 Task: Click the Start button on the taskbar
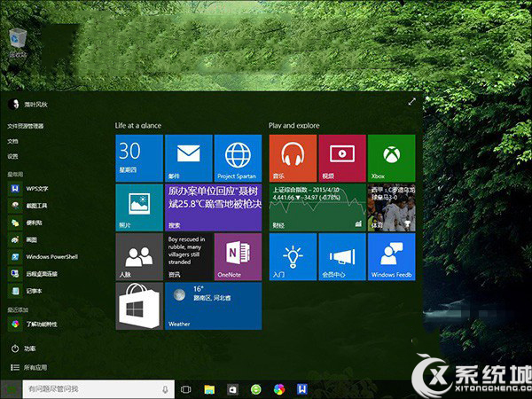[x=12, y=389]
